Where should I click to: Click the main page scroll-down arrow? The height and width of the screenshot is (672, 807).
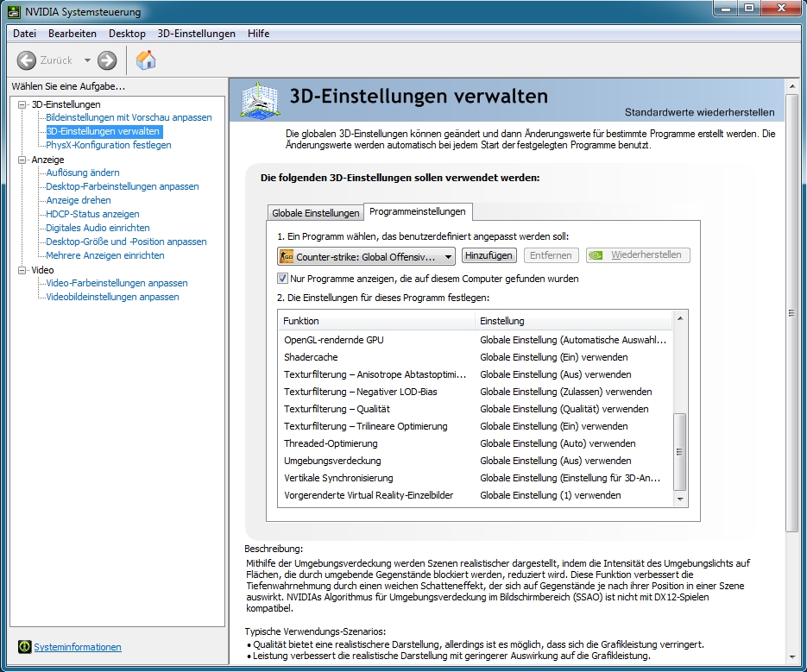tap(791, 656)
